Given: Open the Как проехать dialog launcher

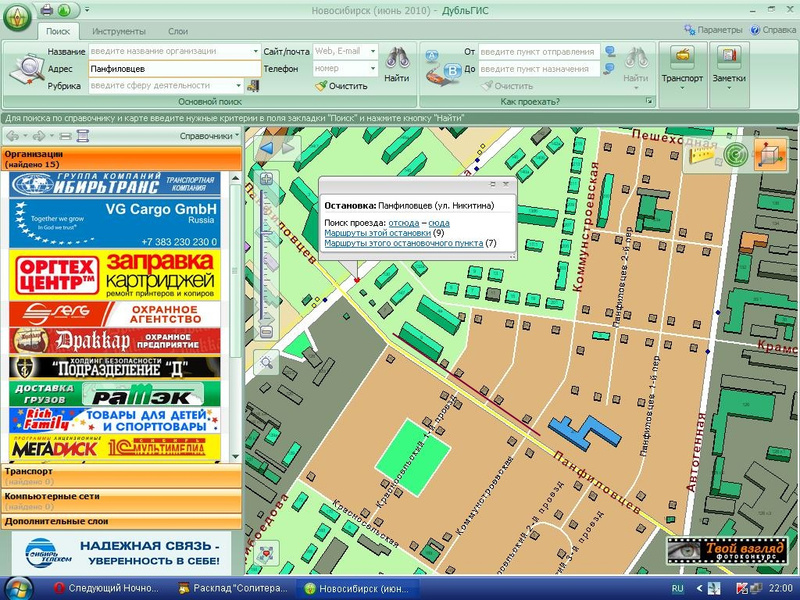Looking at the screenshot, I should coord(649,102).
